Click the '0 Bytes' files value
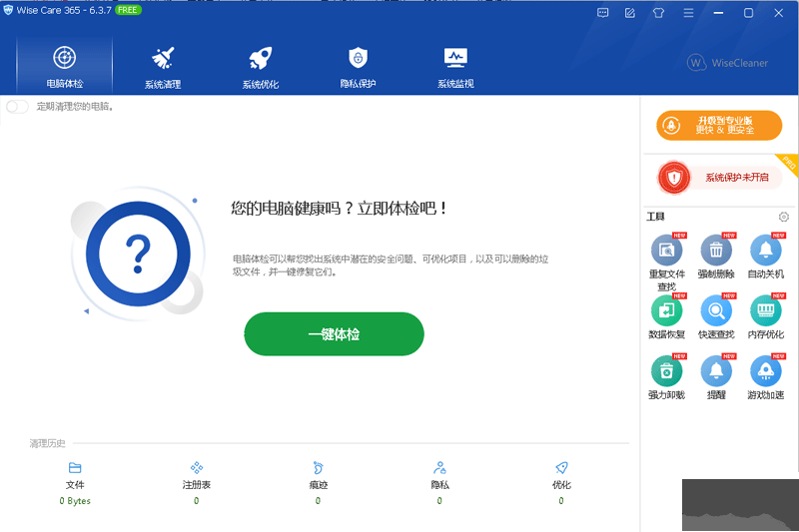Screen dimensions: 799x532 tap(75, 501)
